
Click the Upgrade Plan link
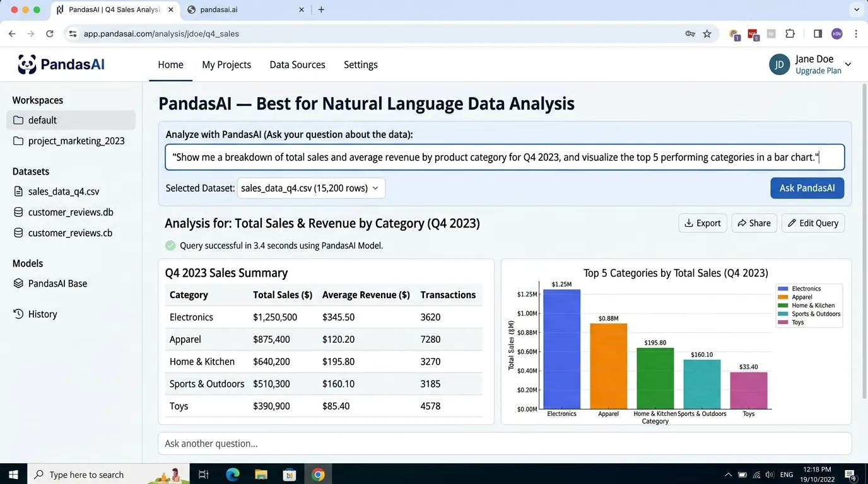click(x=818, y=71)
